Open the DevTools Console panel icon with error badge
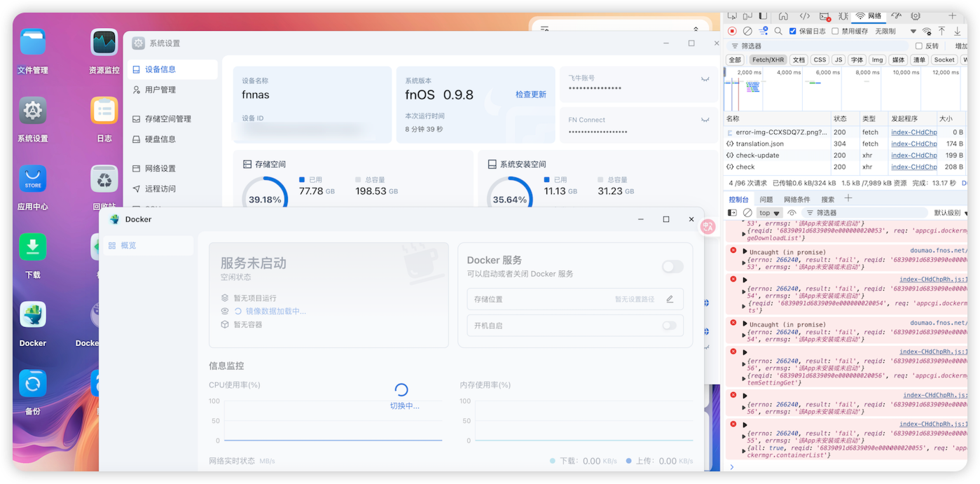Image resolution: width=980 pixels, height=484 pixels. click(824, 16)
